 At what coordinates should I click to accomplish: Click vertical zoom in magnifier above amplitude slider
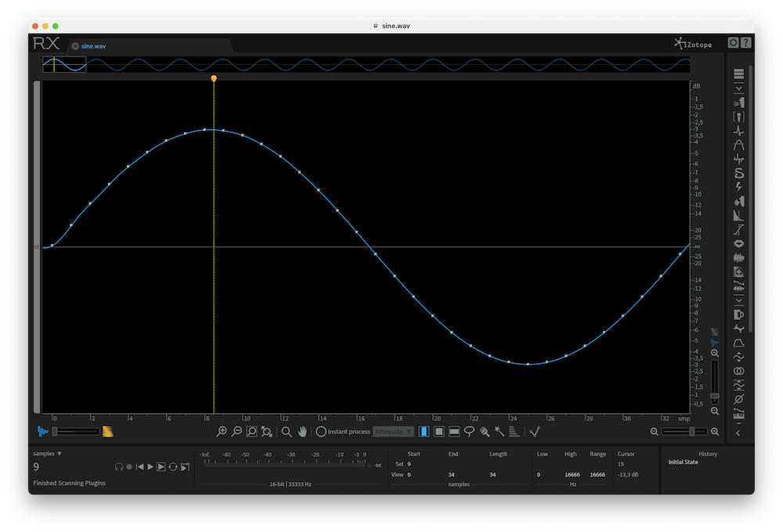tap(715, 353)
